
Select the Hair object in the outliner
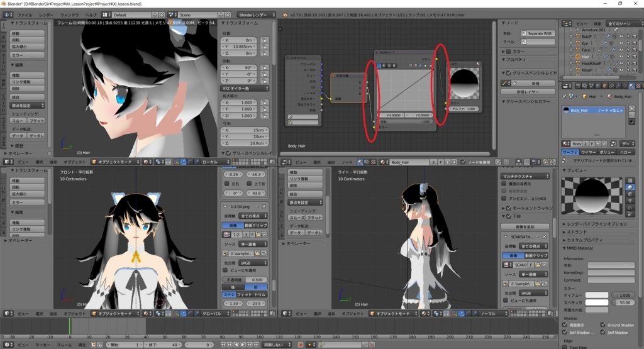tap(586, 56)
